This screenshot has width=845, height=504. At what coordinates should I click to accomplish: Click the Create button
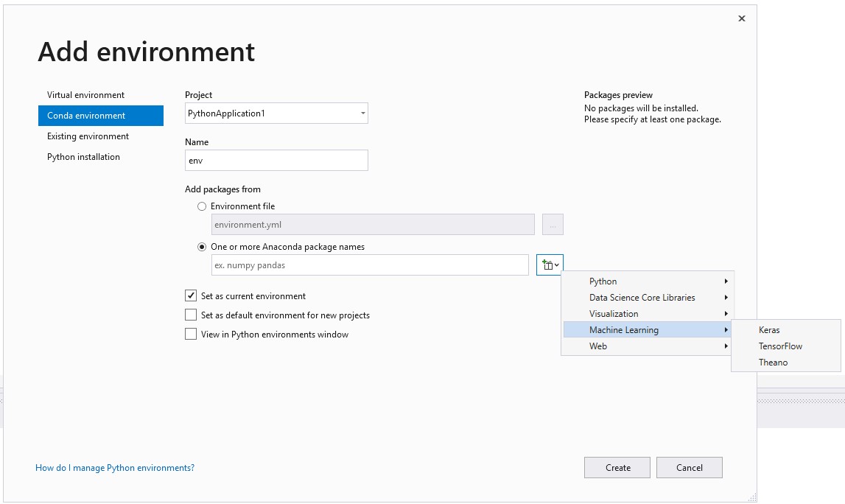(x=617, y=467)
